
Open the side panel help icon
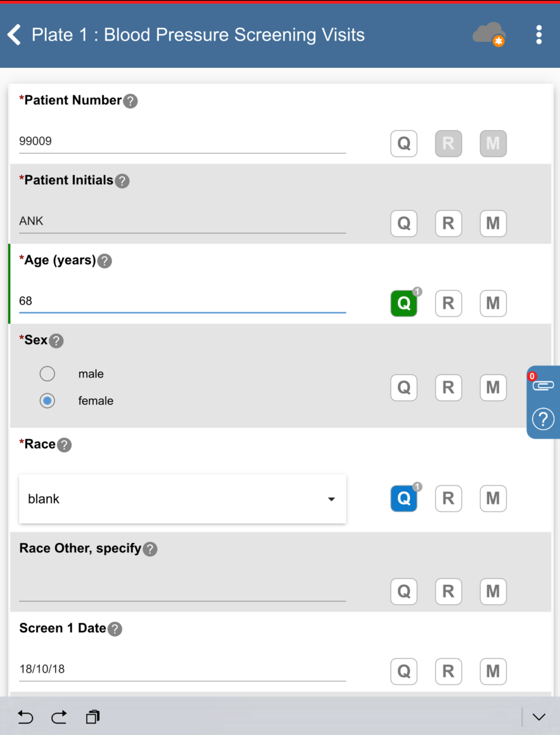[543, 419]
